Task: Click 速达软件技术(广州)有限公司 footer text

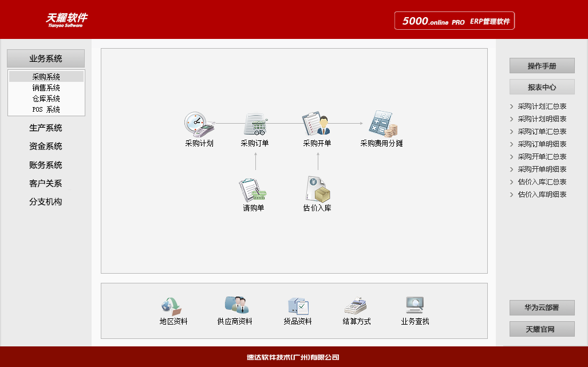Action: point(293,357)
